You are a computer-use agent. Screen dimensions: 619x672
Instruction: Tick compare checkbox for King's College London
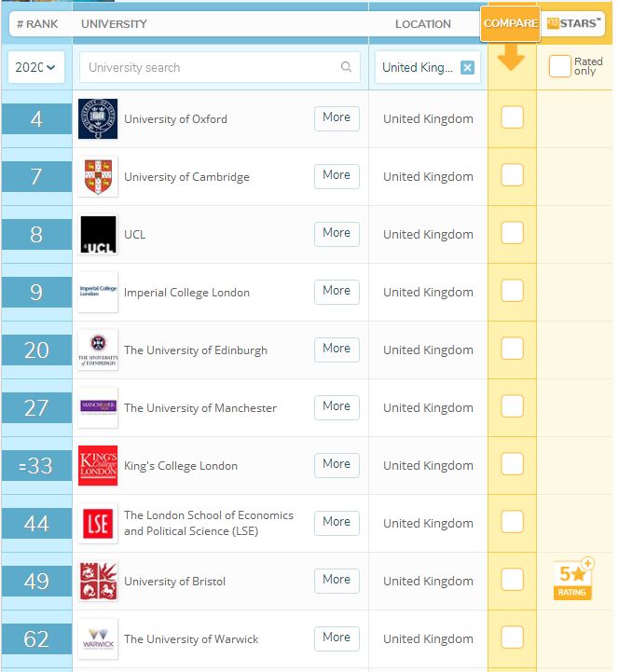pos(512,464)
